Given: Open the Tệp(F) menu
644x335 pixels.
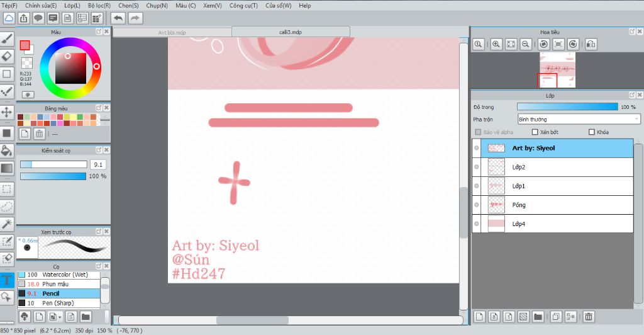Looking at the screenshot, I should (9, 5).
